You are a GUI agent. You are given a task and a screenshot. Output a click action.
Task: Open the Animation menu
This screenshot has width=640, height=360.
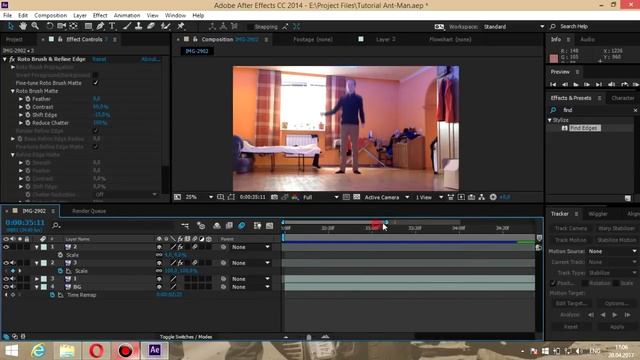tap(127, 15)
